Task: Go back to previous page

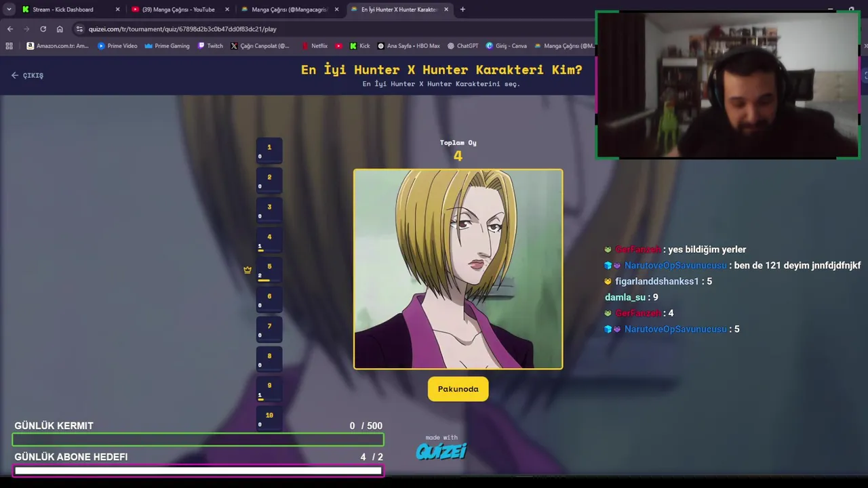Action: [10, 29]
